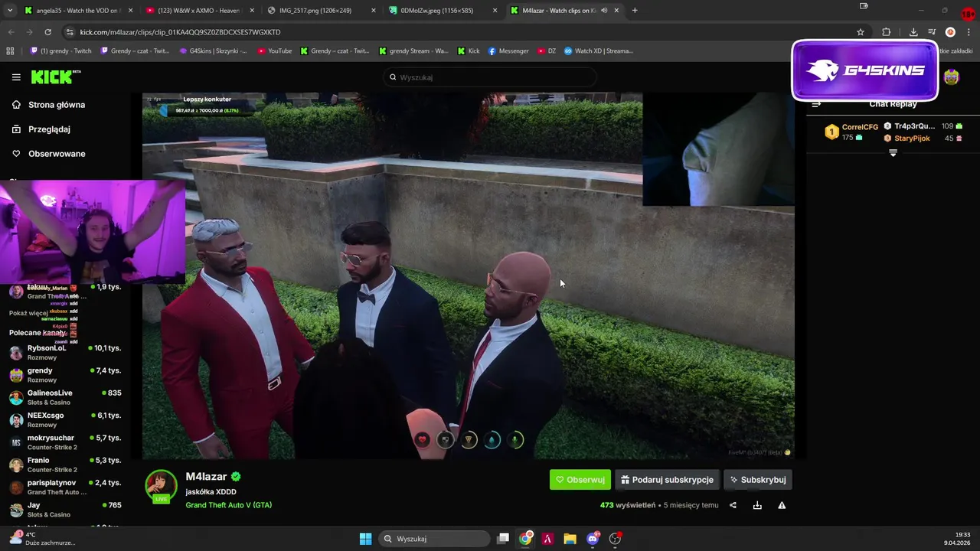Open grendy recommended channel
980x551 pixels.
coord(65,375)
